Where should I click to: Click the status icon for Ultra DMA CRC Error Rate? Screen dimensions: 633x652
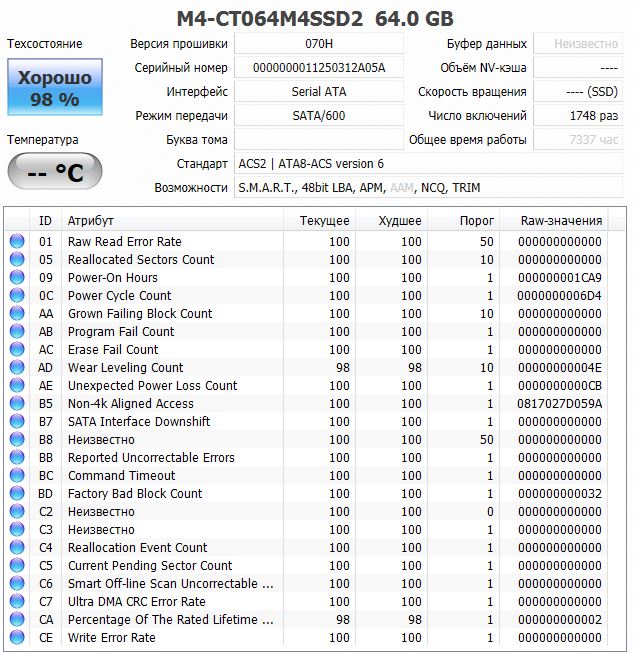[17, 602]
